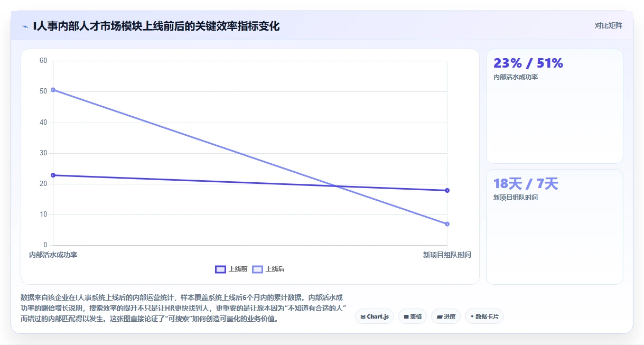Select the Chart.js tag chip

[375, 316]
